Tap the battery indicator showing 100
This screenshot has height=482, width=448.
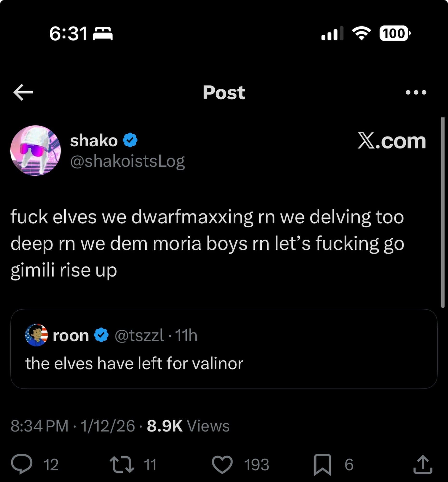(x=394, y=33)
